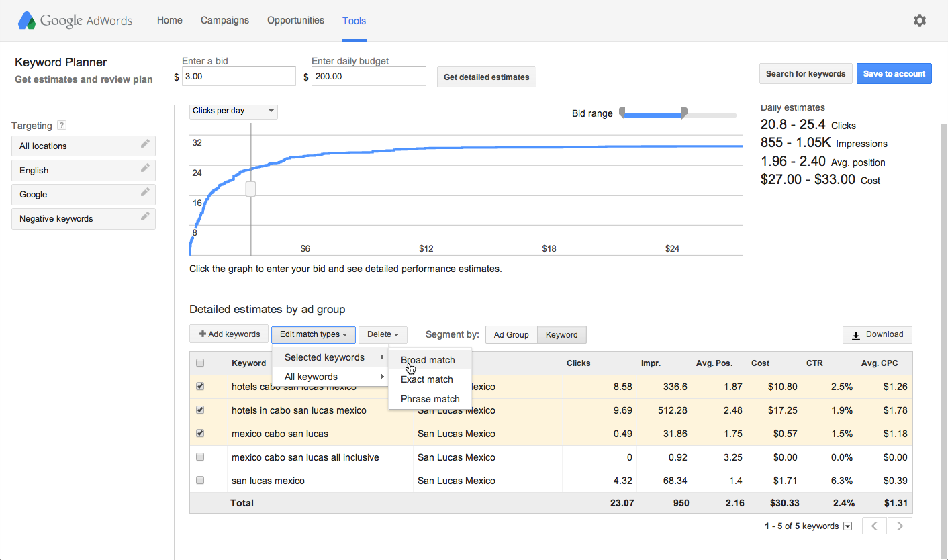Image resolution: width=948 pixels, height=560 pixels.
Task: Expand the Delete dropdown button
Action: tap(383, 334)
